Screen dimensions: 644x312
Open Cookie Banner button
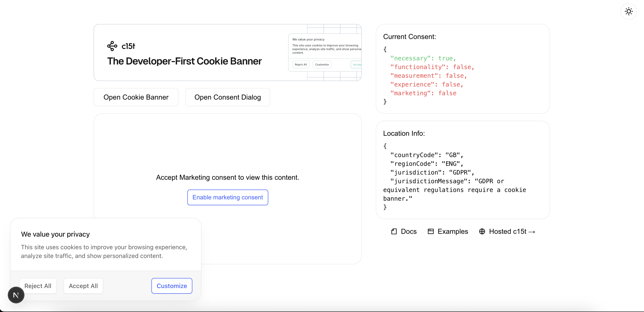coord(136,97)
